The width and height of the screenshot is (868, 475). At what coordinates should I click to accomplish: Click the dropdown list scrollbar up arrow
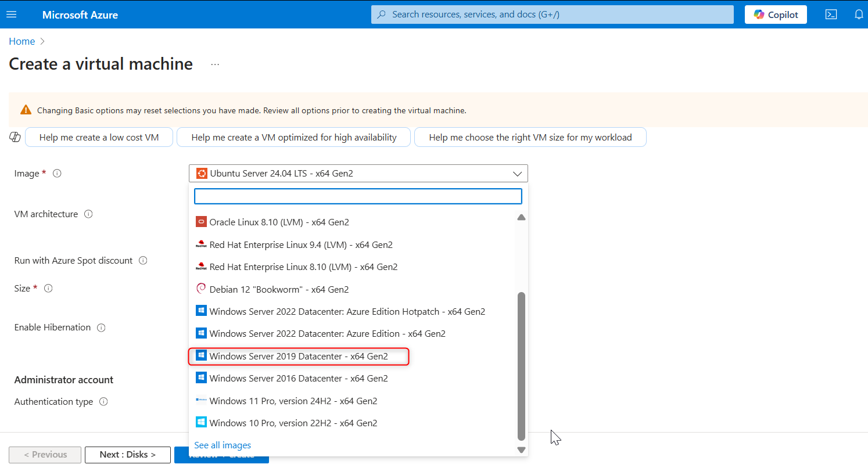521,217
